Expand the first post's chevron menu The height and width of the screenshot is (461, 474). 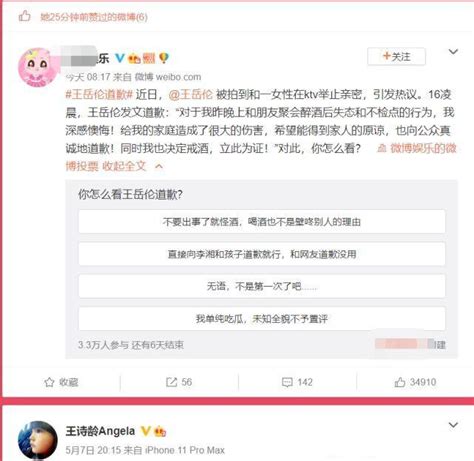click(453, 52)
